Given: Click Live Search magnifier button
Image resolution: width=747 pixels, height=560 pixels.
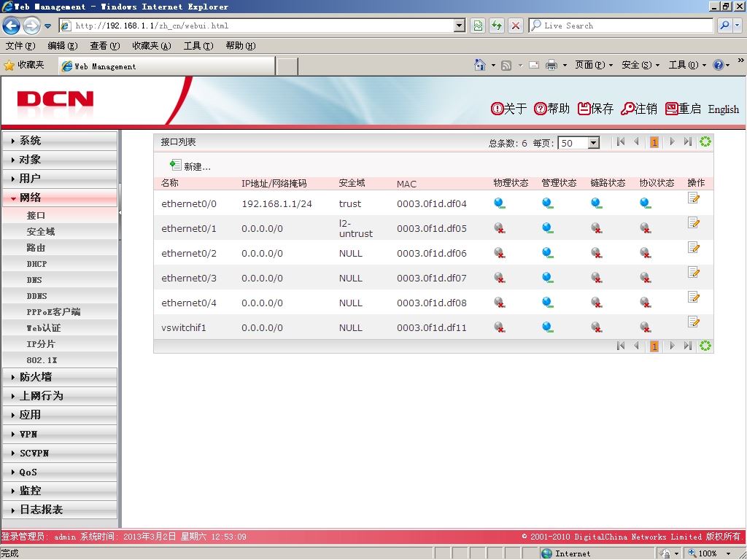Looking at the screenshot, I should (724, 26).
